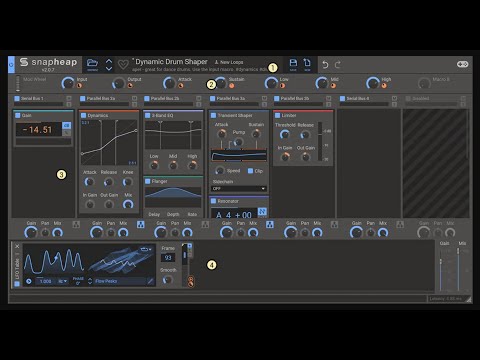Click the LFO retrigger mode round icon
Image resolution: width=480 pixels, height=360 pixels.
(x=29, y=281)
